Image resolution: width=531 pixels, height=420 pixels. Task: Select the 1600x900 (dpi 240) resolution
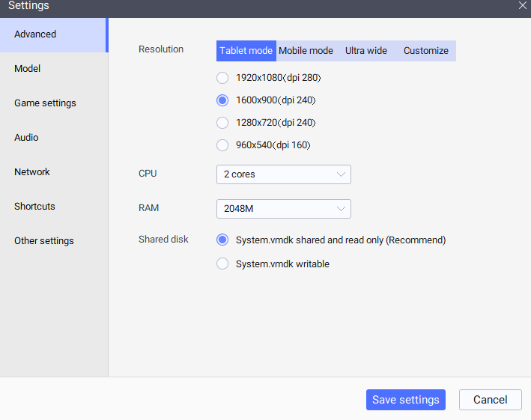click(222, 100)
